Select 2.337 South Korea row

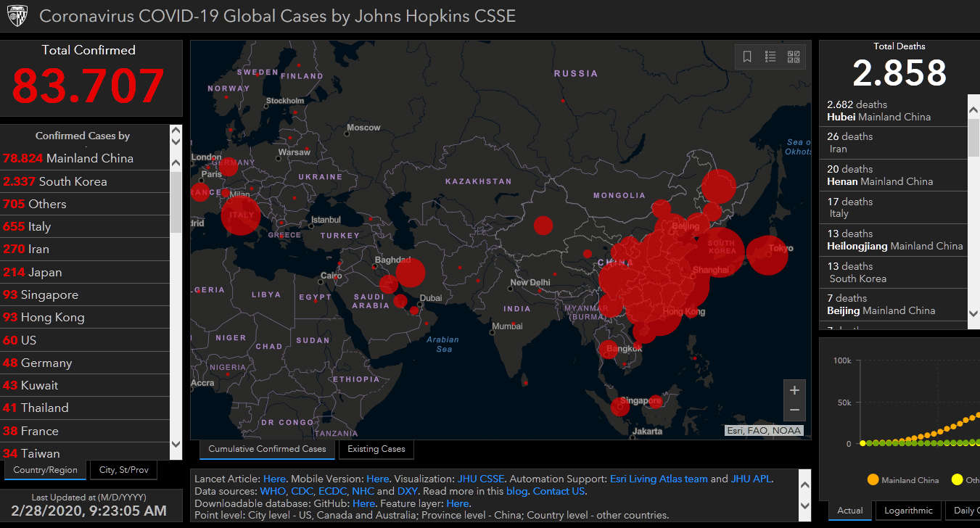(x=85, y=181)
